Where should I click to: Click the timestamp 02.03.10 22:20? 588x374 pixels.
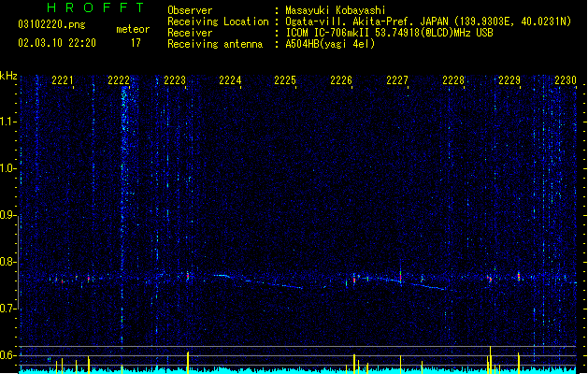point(57,43)
